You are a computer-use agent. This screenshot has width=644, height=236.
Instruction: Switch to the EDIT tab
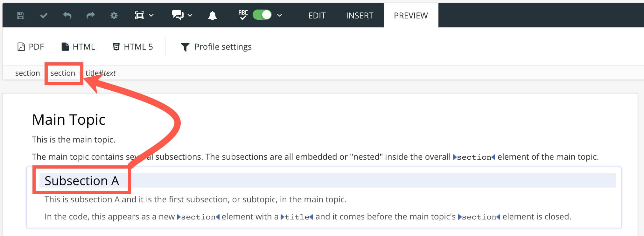317,15
